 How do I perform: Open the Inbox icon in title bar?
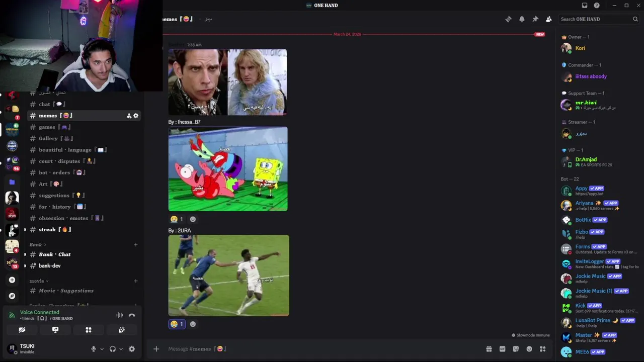(585, 6)
